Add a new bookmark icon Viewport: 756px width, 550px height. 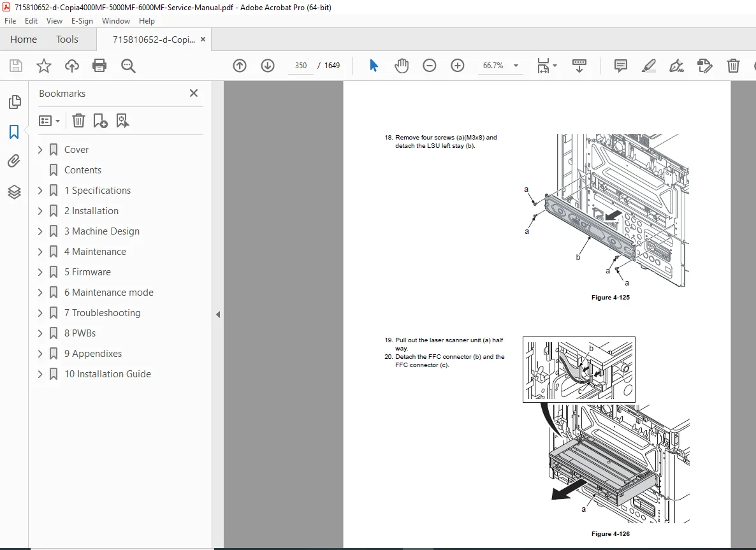(100, 120)
